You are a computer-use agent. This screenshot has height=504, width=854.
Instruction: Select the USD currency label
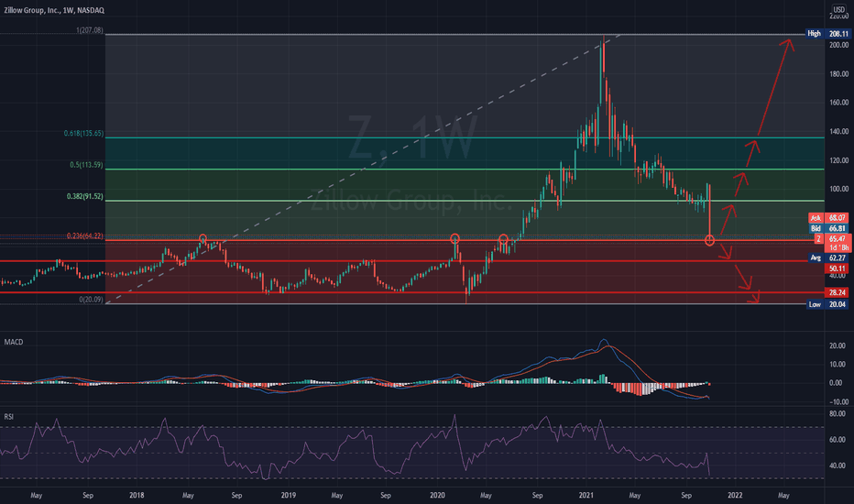838,9
